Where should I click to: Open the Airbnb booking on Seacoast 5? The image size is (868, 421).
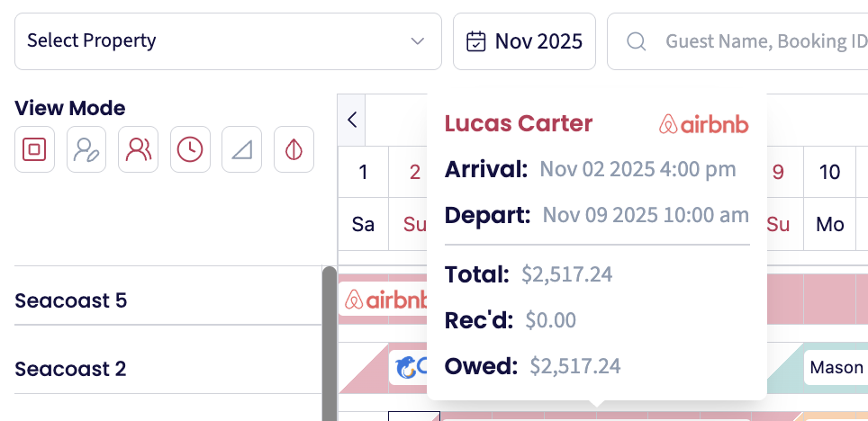coord(382,300)
